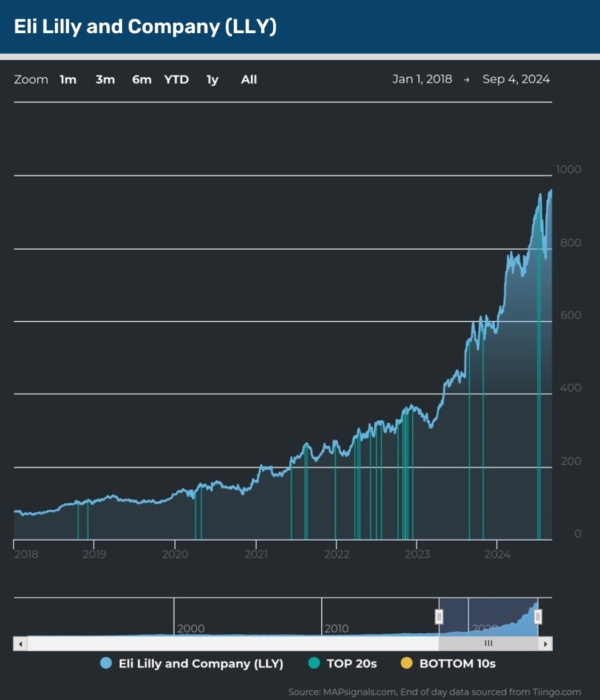Click the Zoom label
This screenshot has height=700, width=600.
(x=31, y=79)
